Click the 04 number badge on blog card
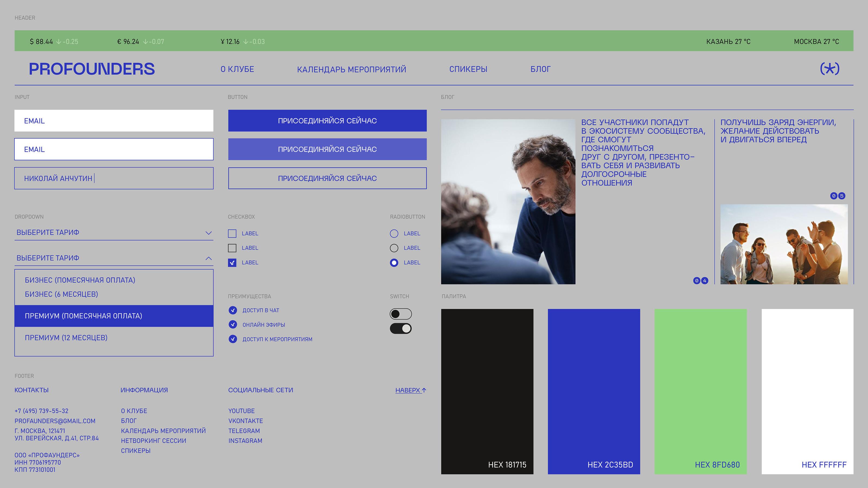Image resolution: width=868 pixels, height=488 pixels. (x=701, y=281)
